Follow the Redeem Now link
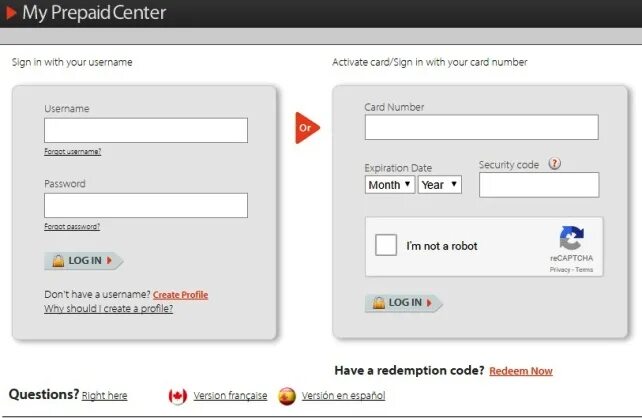The height and width of the screenshot is (418, 642). (521, 371)
